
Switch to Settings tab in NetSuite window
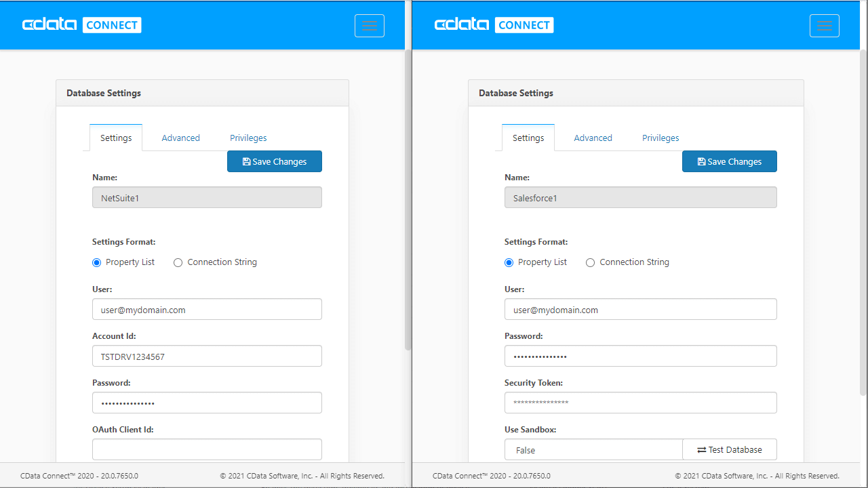pos(116,138)
